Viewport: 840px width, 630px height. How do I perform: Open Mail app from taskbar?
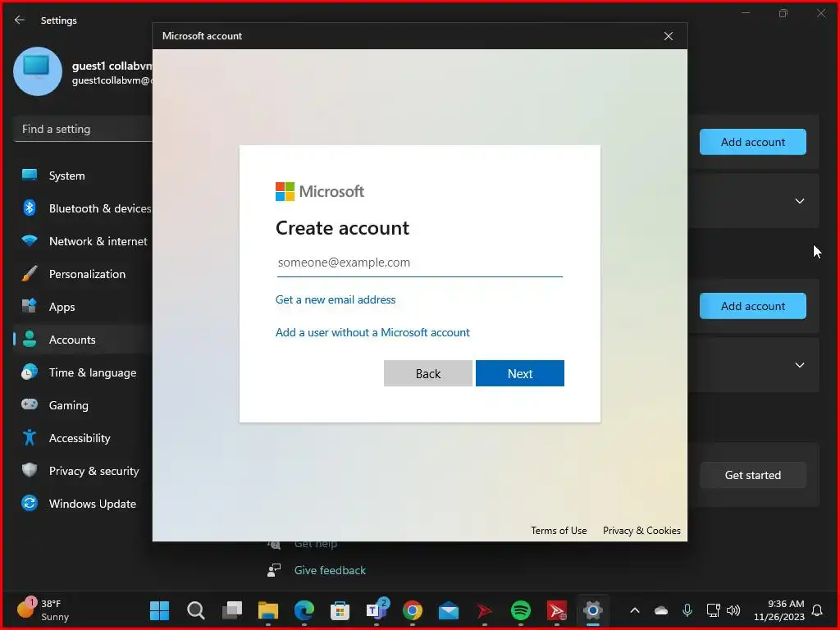pyautogui.click(x=449, y=610)
